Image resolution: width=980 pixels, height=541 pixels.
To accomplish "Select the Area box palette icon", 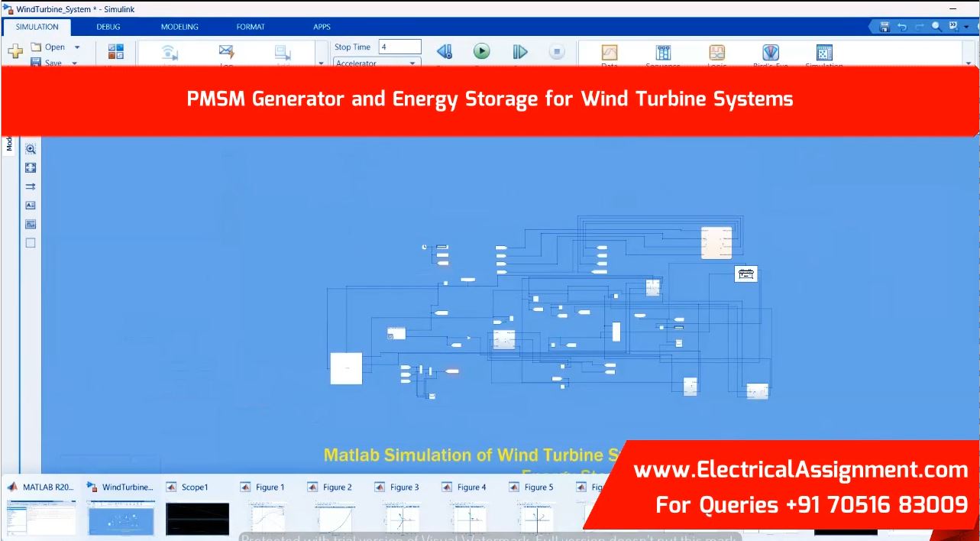I will coord(31,243).
